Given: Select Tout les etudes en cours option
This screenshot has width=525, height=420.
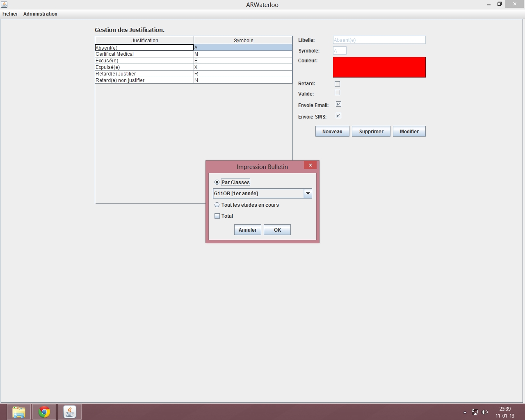Looking at the screenshot, I should point(217,205).
